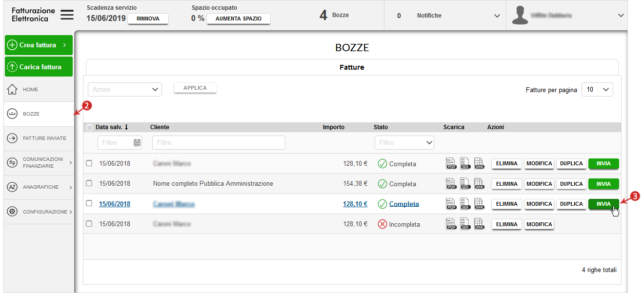Click the Configurazione gear icon

pyautogui.click(x=12, y=212)
